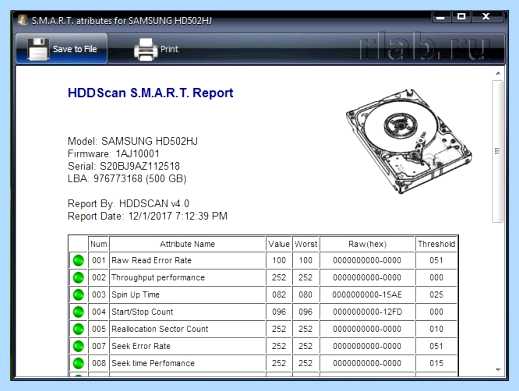Click the window title S.M.A.R.T. atributes text

122,21
